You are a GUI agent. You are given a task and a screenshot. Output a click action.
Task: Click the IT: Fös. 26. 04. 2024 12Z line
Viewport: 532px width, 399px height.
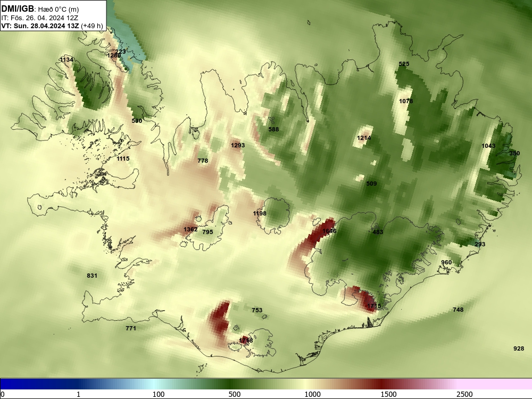(x=40, y=18)
